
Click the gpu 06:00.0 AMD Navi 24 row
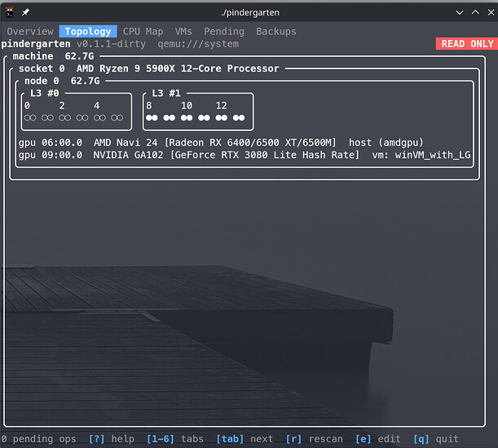click(x=221, y=143)
